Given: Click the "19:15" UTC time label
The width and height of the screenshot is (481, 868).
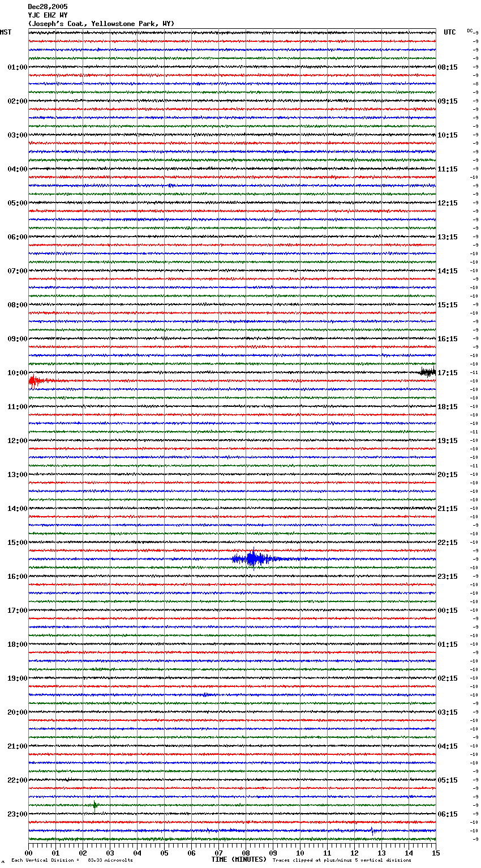Looking at the screenshot, I should click(x=448, y=441).
